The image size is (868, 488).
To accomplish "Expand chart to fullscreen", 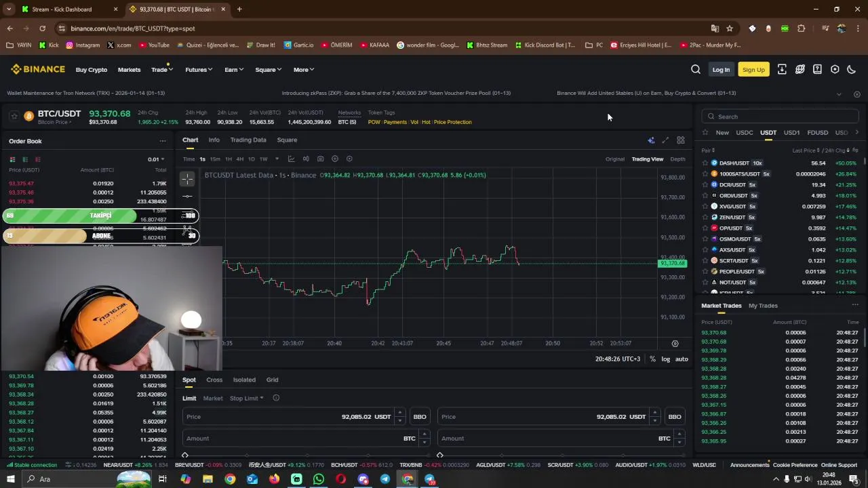I will point(665,140).
